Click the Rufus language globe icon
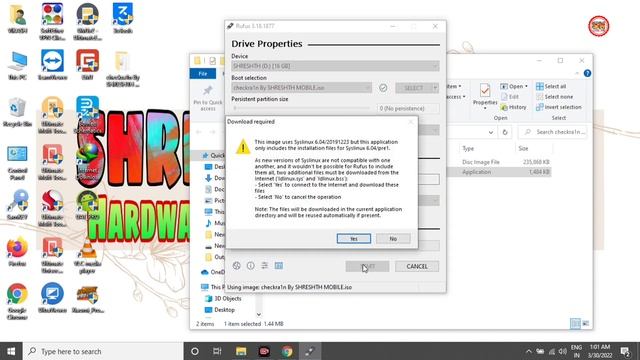The width and height of the screenshot is (640, 360). pyautogui.click(x=236, y=266)
